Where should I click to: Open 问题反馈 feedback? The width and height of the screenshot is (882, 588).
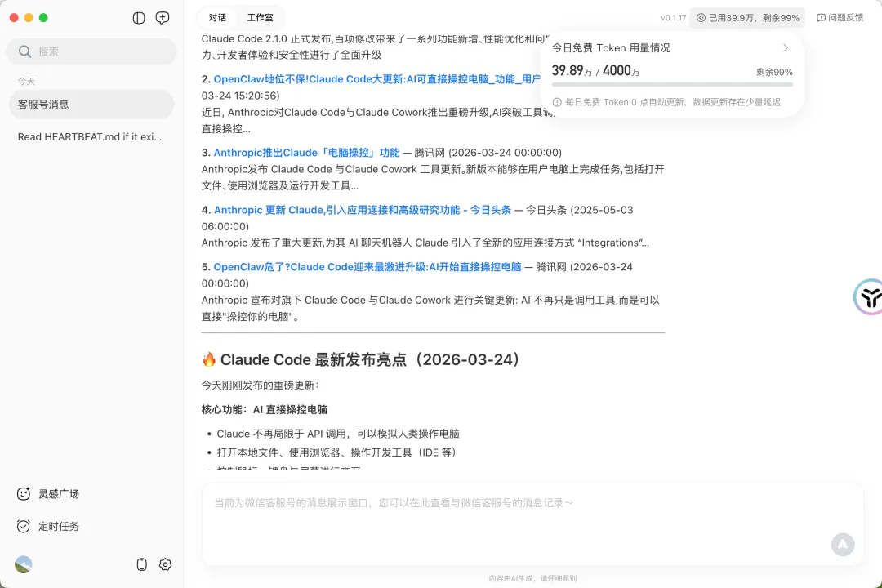840,18
